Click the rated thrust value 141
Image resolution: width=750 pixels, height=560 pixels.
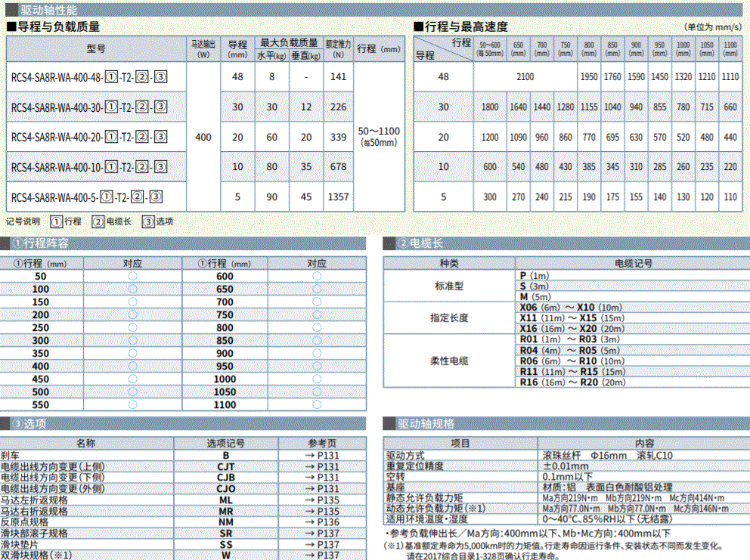[x=338, y=76]
